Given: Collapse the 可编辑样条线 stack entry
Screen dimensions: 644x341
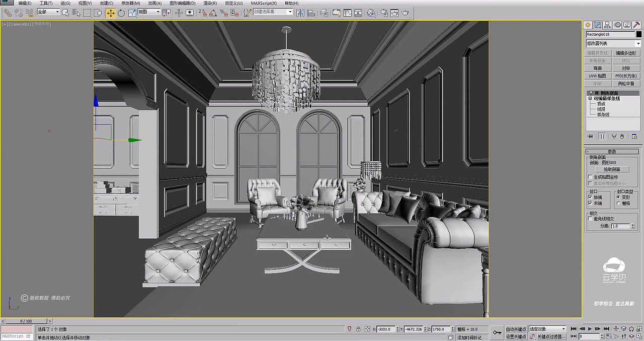Looking at the screenshot, I should pos(590,98).
